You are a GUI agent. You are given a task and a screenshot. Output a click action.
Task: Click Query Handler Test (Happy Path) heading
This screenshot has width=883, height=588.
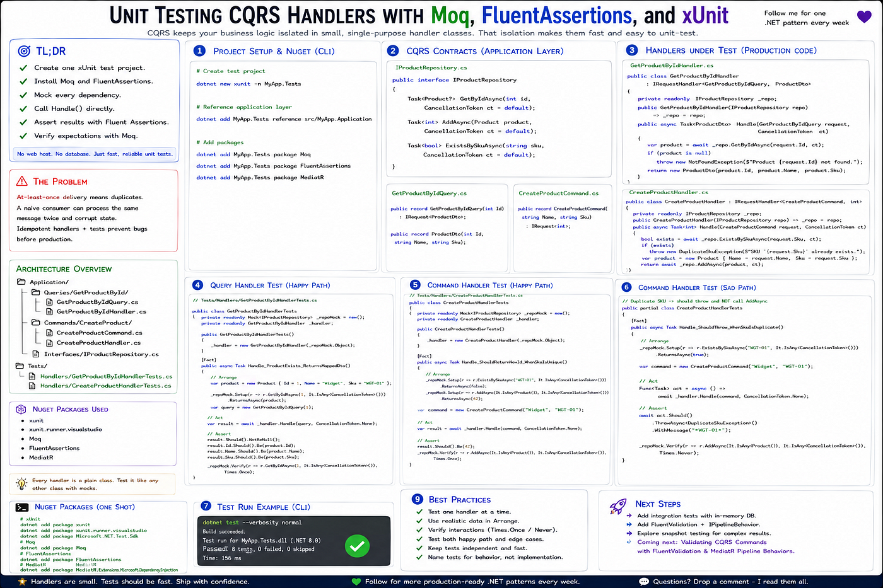pyautogui.click(x=270, y=285)
